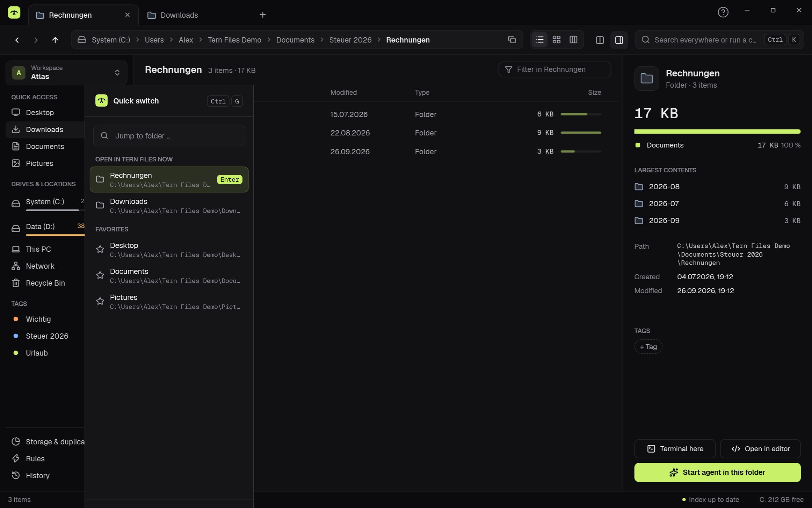The image size is (812, 508).
Task: Sort by the Size column header
Action: tap(594, 92)
